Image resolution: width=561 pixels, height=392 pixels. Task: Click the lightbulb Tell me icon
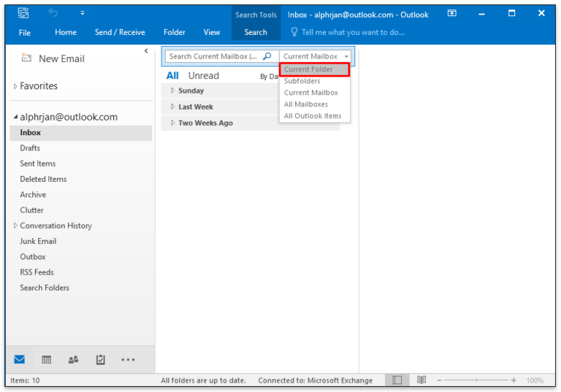(294, 32)
